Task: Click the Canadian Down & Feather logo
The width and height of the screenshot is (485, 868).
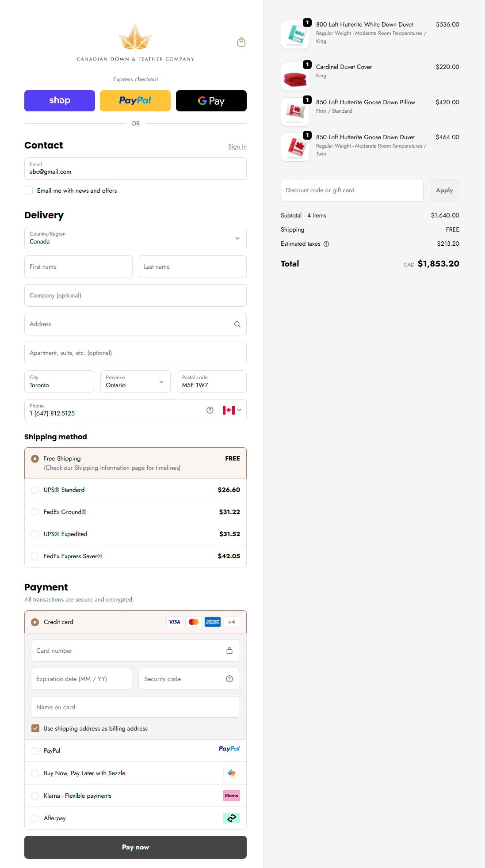Action: [x=135, y=43]
